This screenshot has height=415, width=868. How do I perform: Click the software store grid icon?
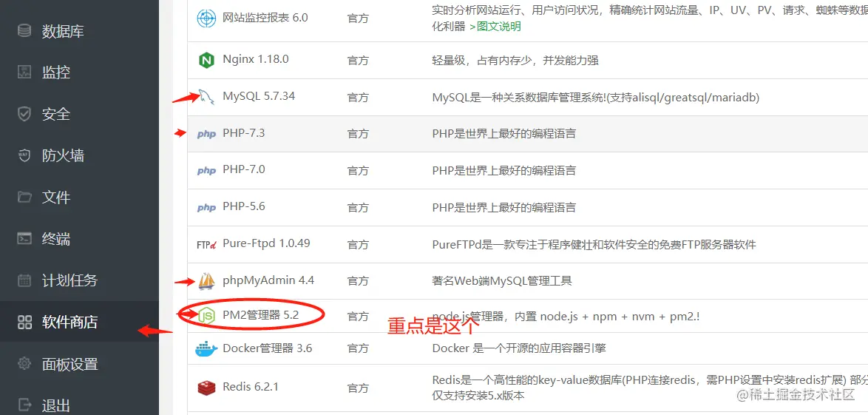point(24,322)
